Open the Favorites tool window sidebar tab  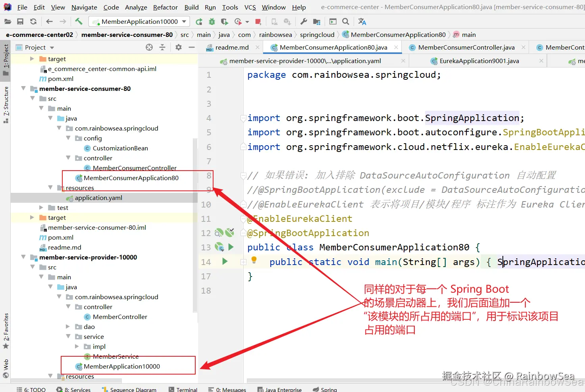coord(6,331)
